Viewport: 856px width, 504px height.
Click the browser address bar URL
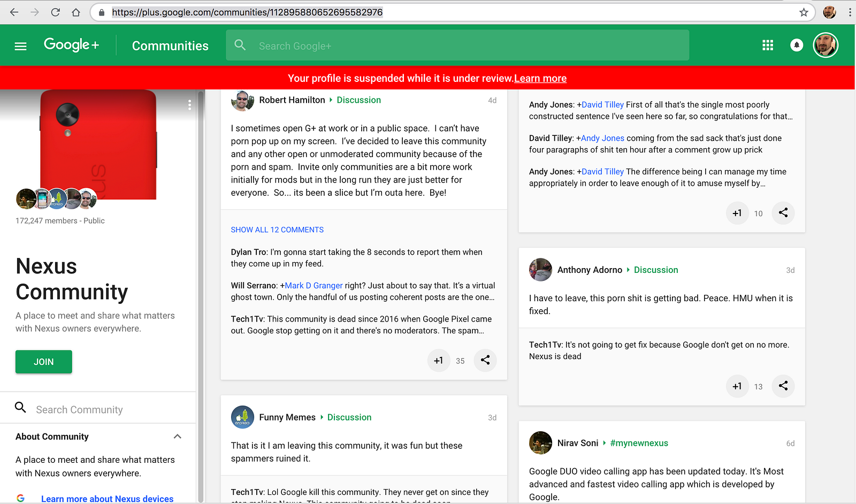[247, 12]
